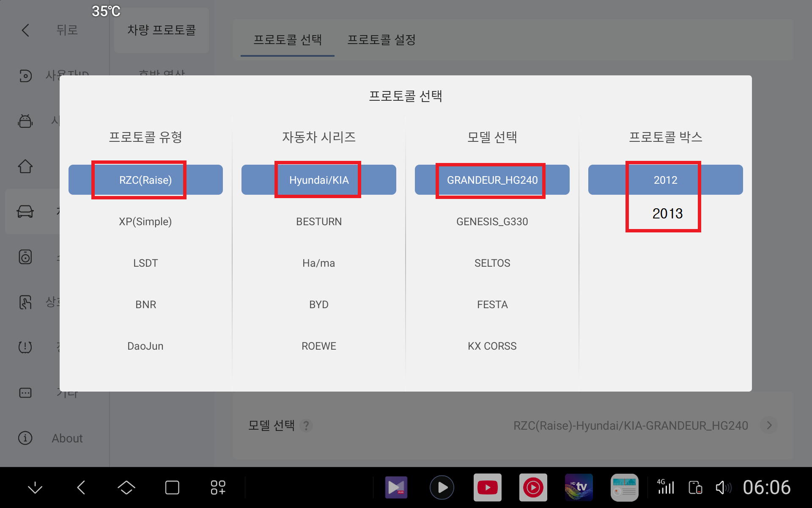This screenshot has height=508, width=812.
Task: Open phone link status icon
Action: [695, 488]
